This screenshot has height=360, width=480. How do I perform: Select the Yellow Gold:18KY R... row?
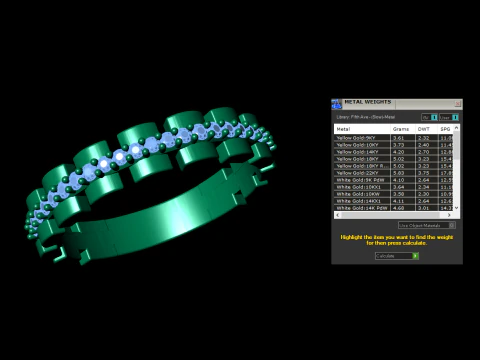[x=394, y=166]
